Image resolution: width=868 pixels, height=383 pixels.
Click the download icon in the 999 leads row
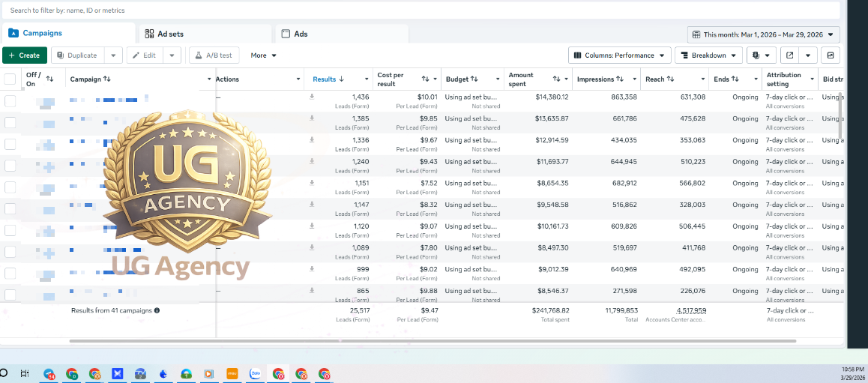point(312,268)
